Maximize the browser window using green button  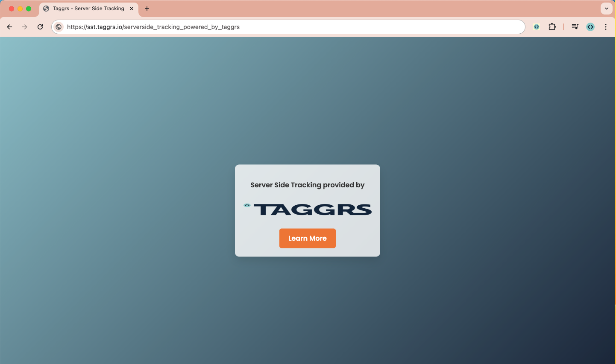tap(29, 9)
